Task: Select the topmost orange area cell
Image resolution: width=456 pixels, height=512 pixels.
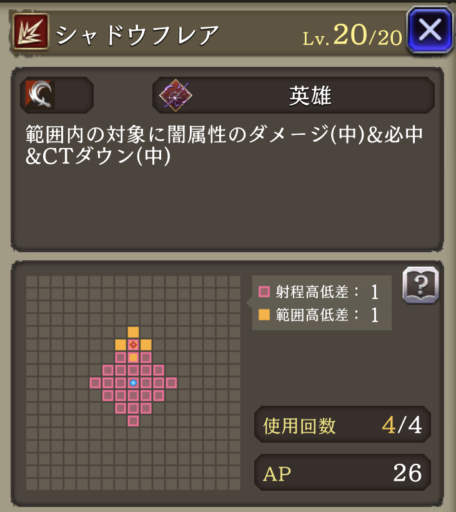Action: [133, 332]
